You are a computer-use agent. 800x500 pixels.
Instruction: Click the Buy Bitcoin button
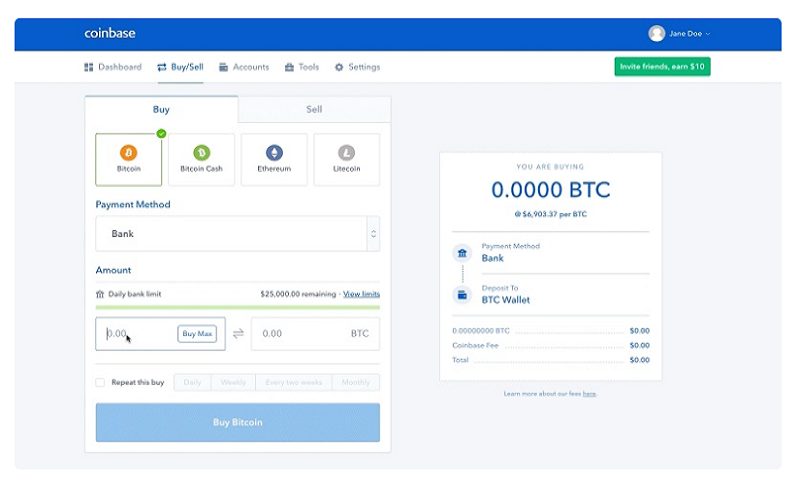(x=238, y=422)
